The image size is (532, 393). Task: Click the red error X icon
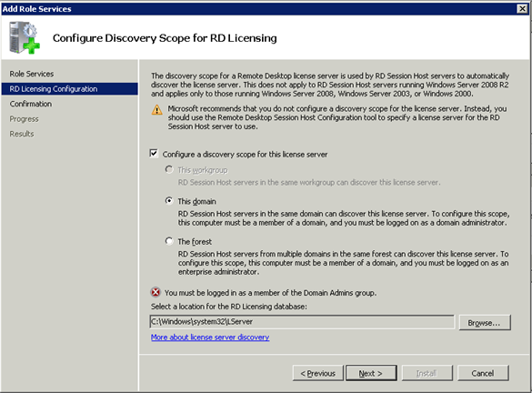tap(156, 292)
